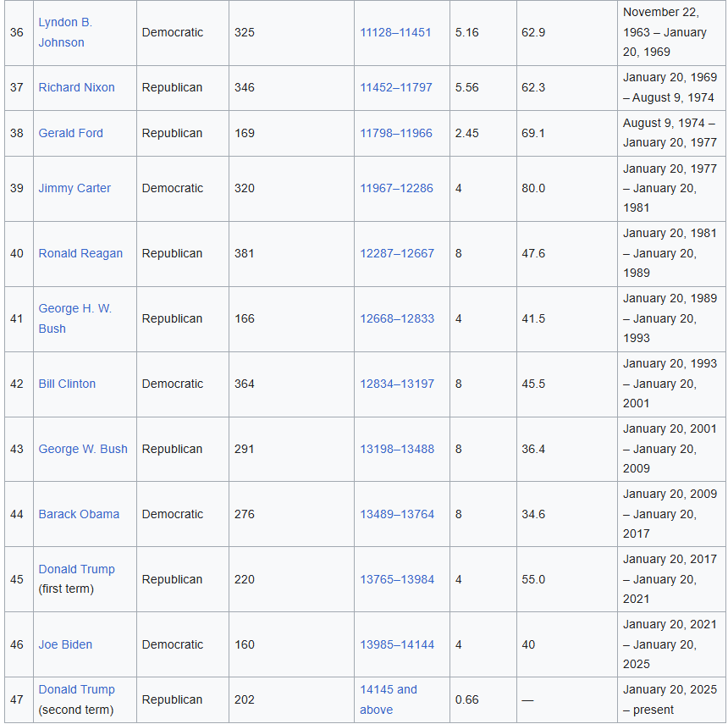Click the George W. Bush link
The width and height of the screenshot is (728, 724).
click(83, 449)
